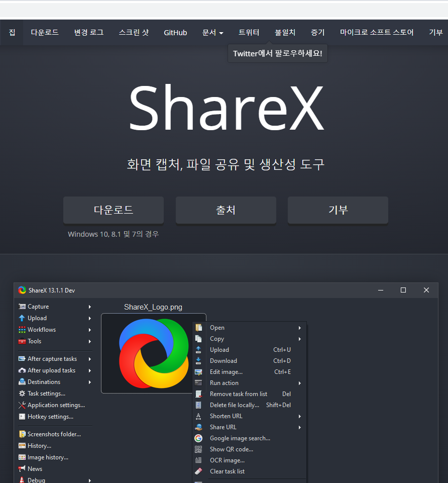
Task: Open GitHub link in navigation bar
Action: pyautogui.click(x=175, y=32)
